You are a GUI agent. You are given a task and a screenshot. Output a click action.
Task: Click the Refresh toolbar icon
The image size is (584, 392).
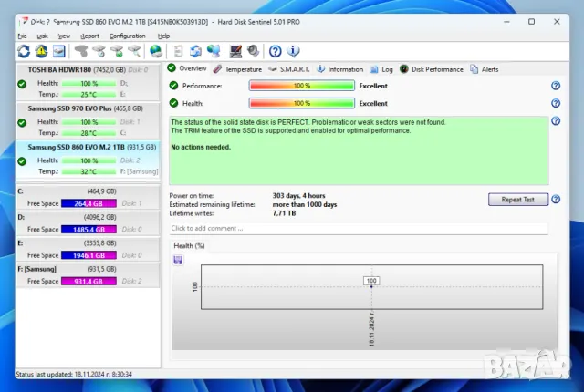[x=24, y=51]
